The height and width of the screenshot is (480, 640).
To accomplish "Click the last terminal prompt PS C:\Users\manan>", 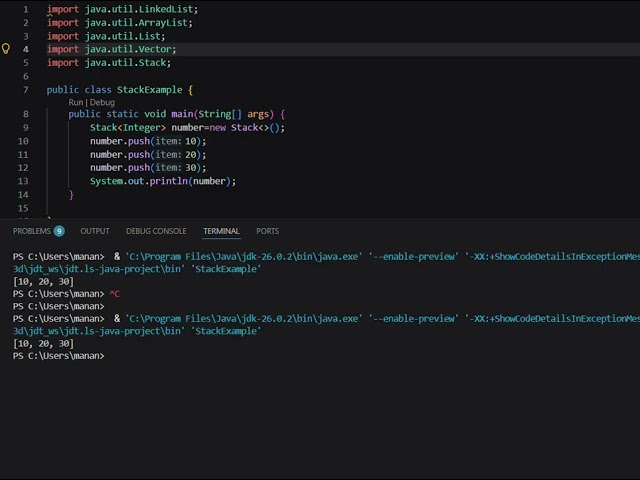I will pyautogui.click(x=58, y=356).
